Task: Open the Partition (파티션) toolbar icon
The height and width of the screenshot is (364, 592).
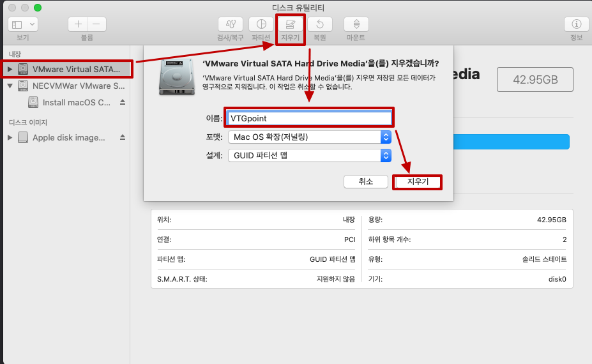Action: 261,24
